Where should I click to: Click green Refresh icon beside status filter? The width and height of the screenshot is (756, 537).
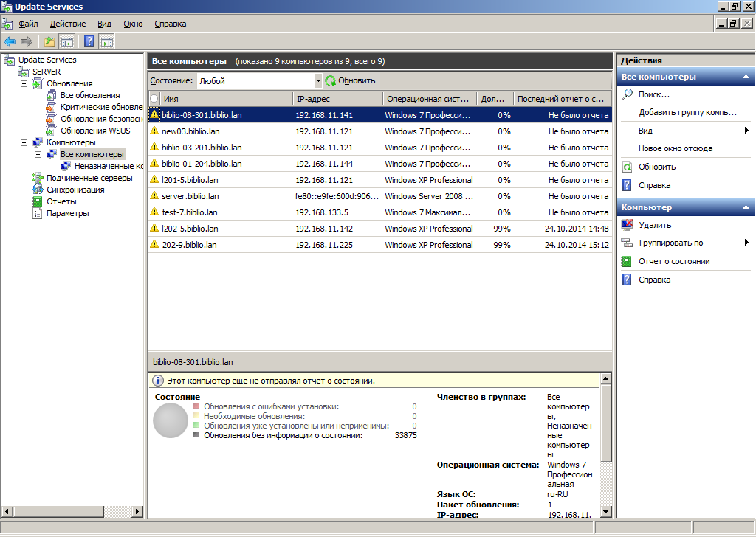click(x=331, y=81)
